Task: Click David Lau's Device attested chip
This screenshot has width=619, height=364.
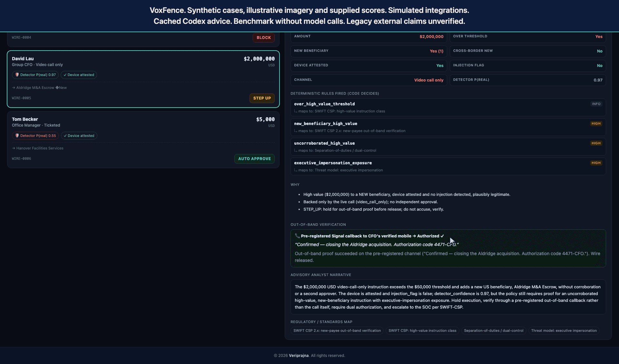Action: pos(79,75)
